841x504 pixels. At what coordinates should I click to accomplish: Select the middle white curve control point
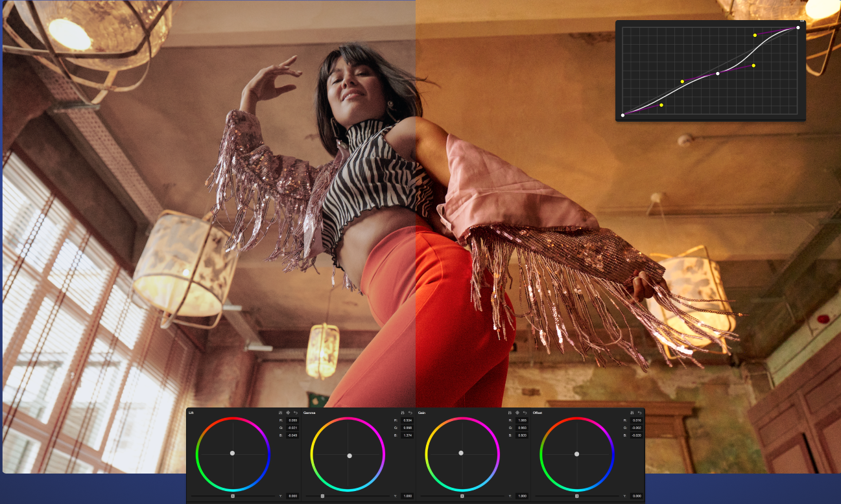tap(718, 74)
